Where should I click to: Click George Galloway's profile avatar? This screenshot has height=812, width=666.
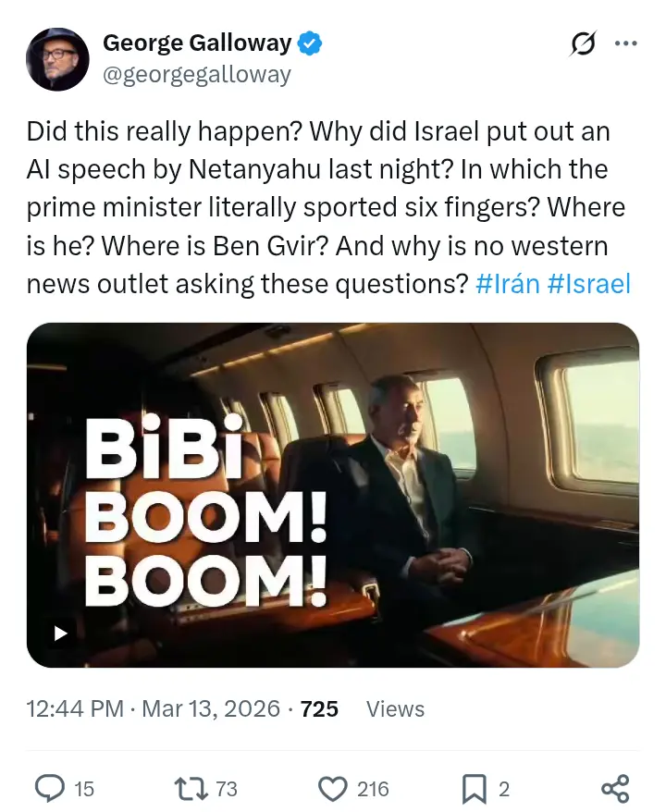coord(57,59)
